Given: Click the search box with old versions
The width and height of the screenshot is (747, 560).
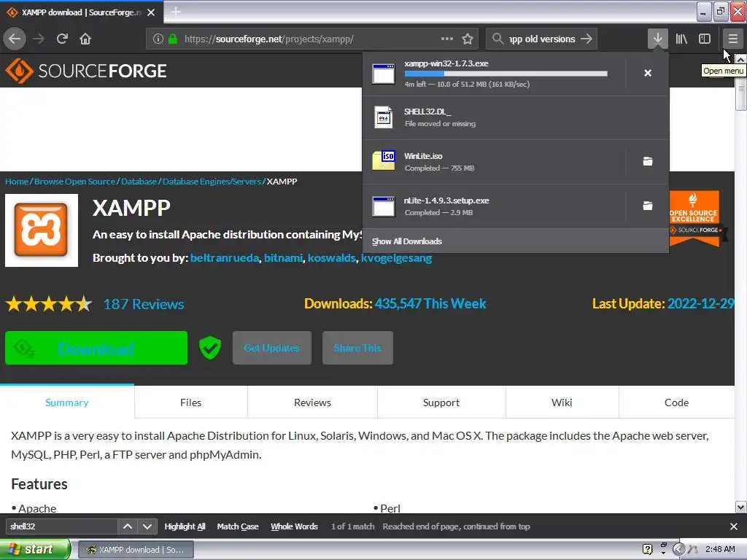Looking at the screenshot, I should pyautogui.click(x=542, y=39).
